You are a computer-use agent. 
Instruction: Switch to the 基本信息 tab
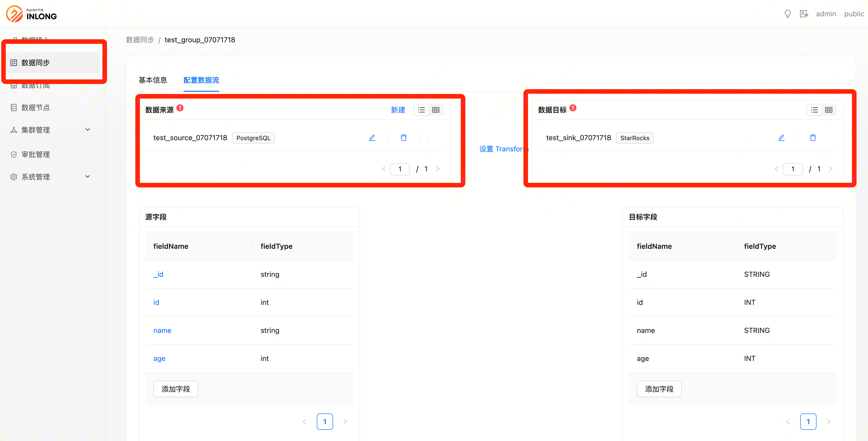(153, 80)
